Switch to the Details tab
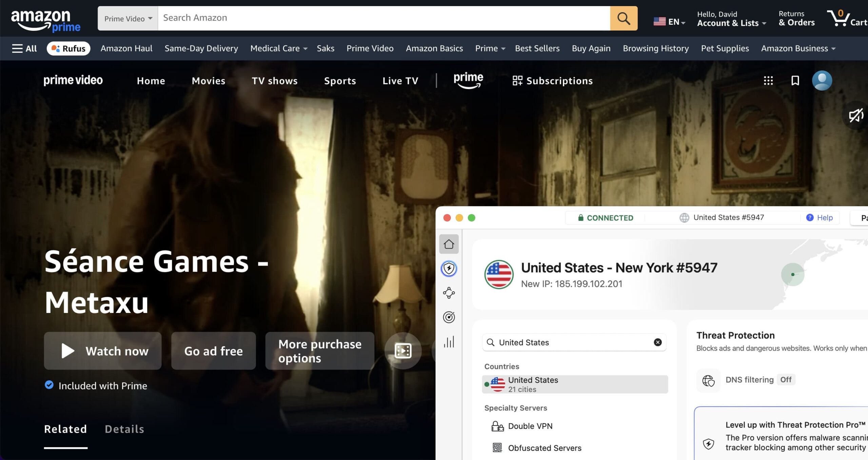The height and width of the screenshot is (460, 868). [124, 429]
